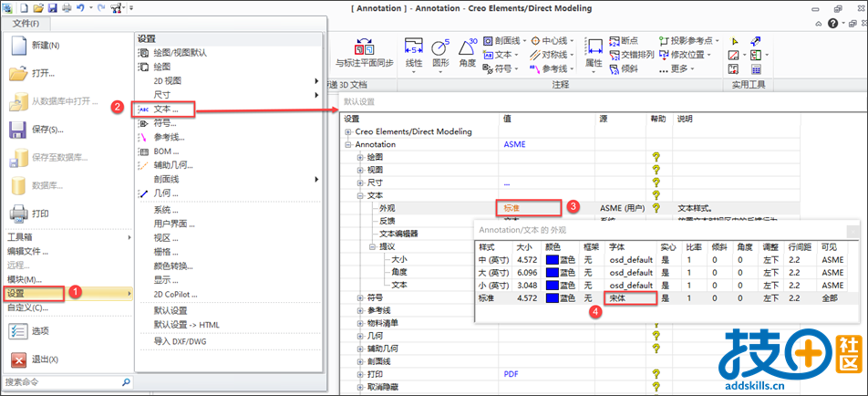Viewport: 868px width, 396px height.
Task: Choose 打印 in the file menu
Action: click(67, 214)
